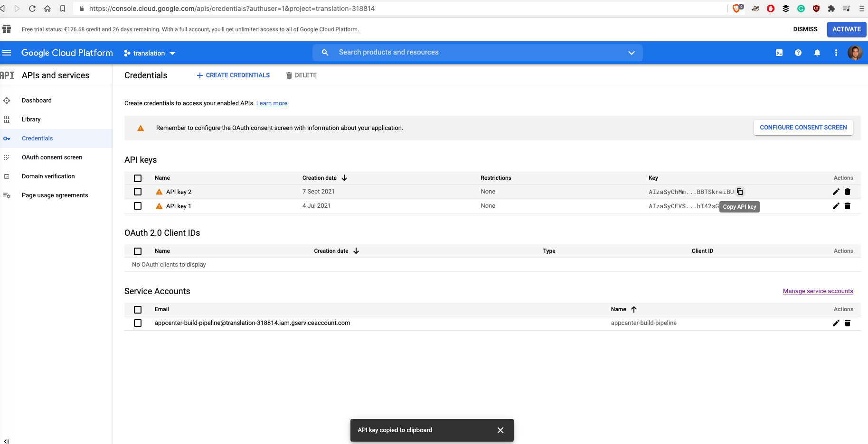The width and height of the screenshot is (868, 444).
Task: Open Page usage agreements in sidebar
Action: (55, 195)
